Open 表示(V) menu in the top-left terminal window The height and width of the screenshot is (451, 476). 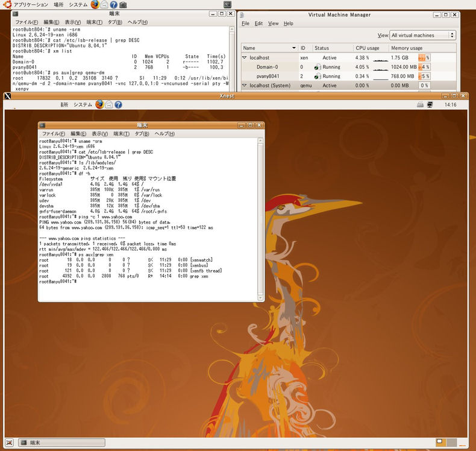click(73, 22)
